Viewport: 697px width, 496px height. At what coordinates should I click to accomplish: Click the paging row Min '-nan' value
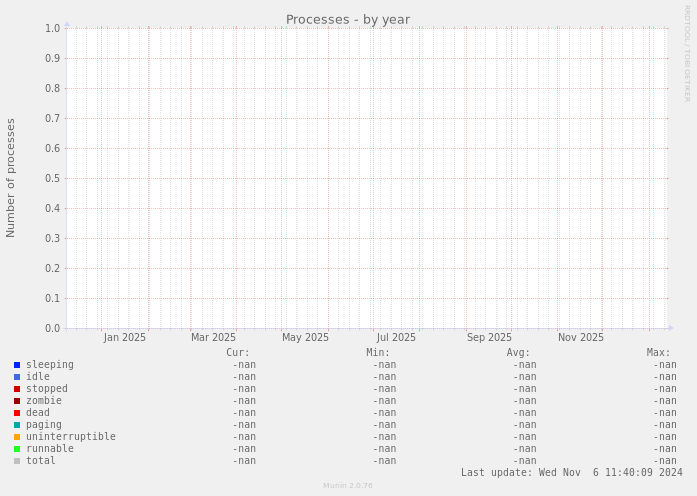click(385, 425)
